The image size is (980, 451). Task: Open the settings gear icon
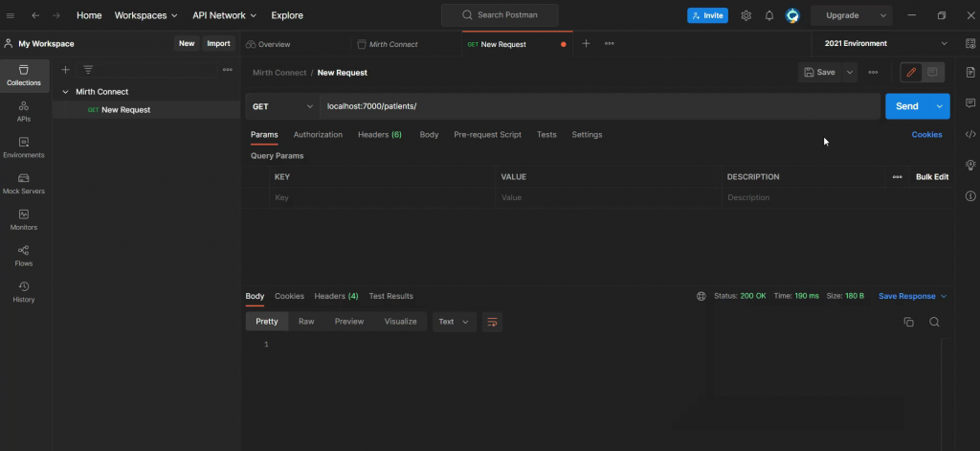click(x=746, y=15)
